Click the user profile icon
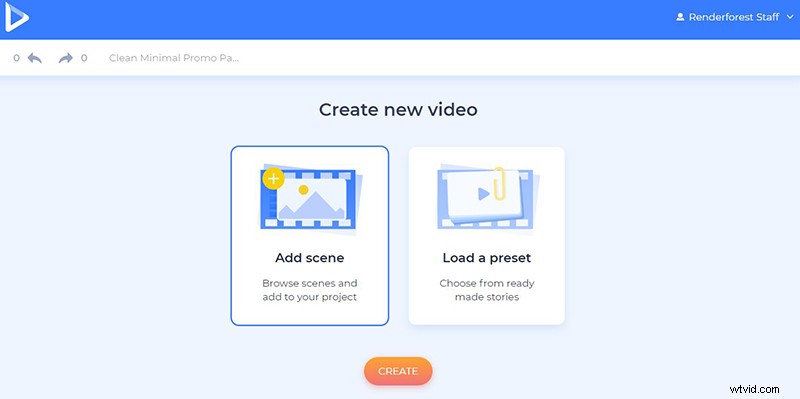 click(x=680, y=17)
